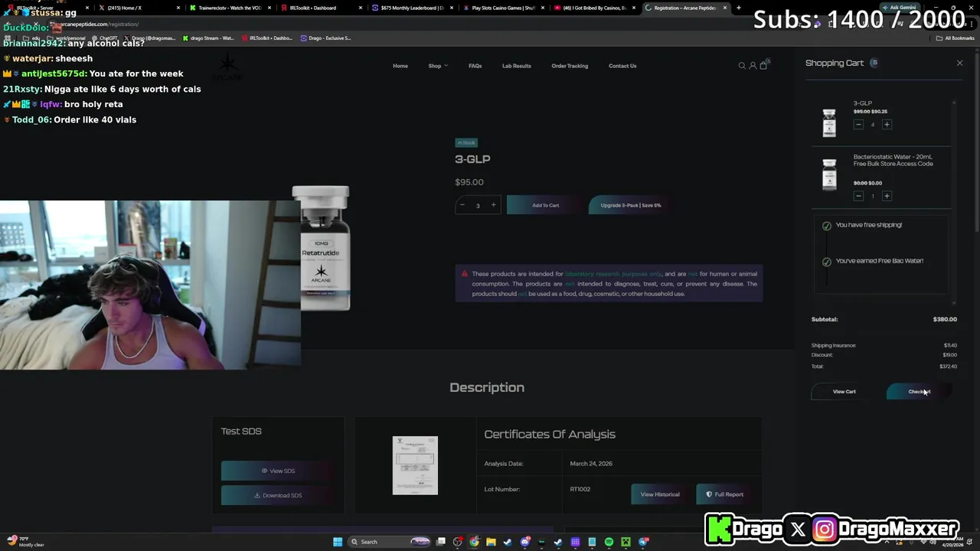Viewport: 980px width, 551px height.
Task: Open Discord from the taskbar
Action: pyautogui.click(x=525, y=542)
